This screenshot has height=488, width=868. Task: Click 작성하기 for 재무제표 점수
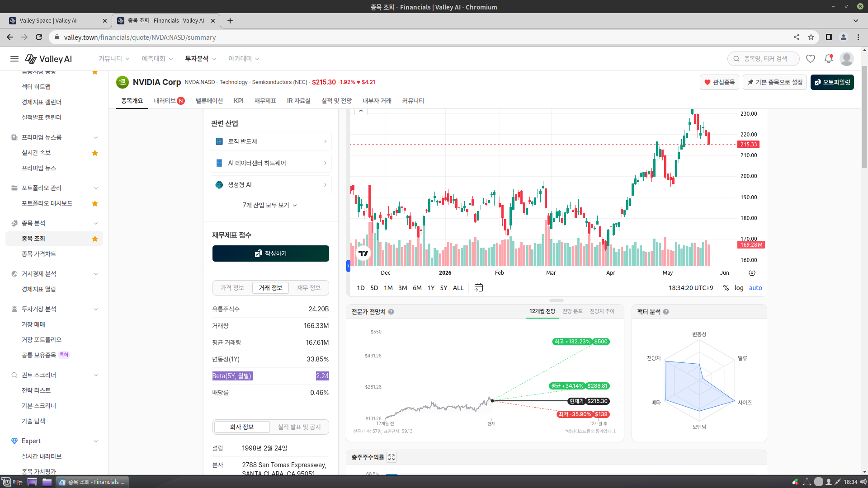[x=271, y=253]
